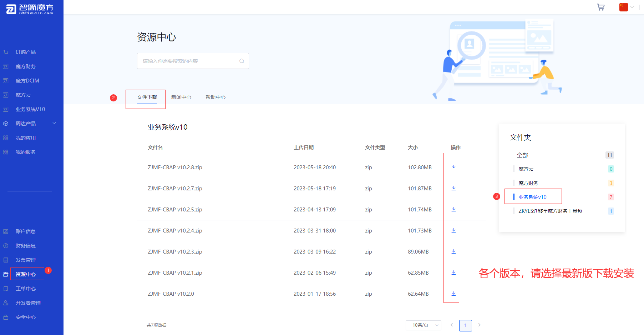The height and width of the screenshot is (335, 644).
Task: Open 账户信息 in the sidebar
Action: click(26, 231)
